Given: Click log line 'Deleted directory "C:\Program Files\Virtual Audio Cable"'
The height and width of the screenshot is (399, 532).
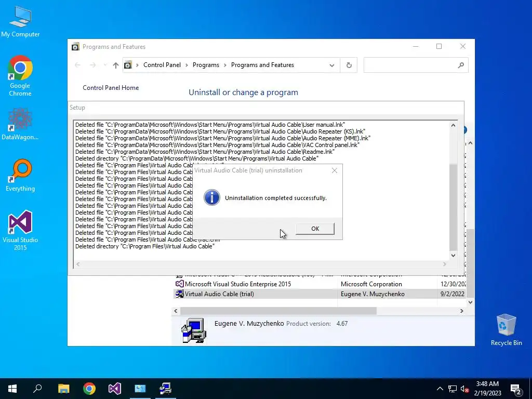Looking at the screenshot, I should [x=145, y=246].
